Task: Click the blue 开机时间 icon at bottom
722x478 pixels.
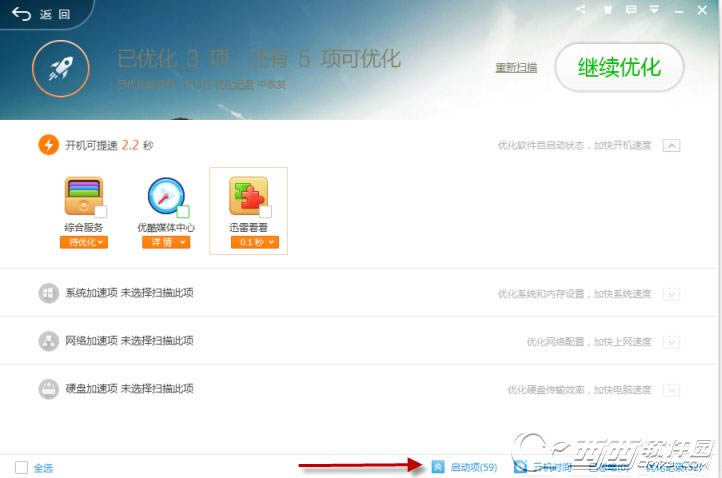Action: [520, 467]
